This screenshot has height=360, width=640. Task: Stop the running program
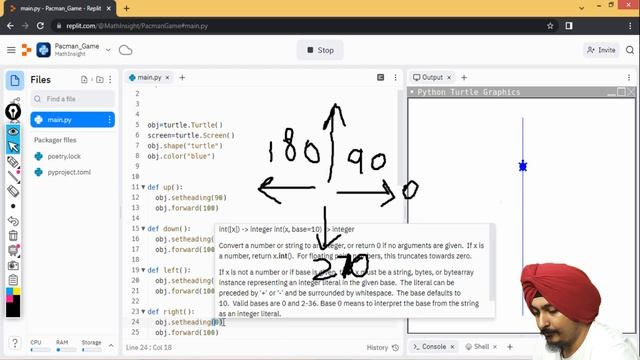pyautogui.click(x=320, y=50)
